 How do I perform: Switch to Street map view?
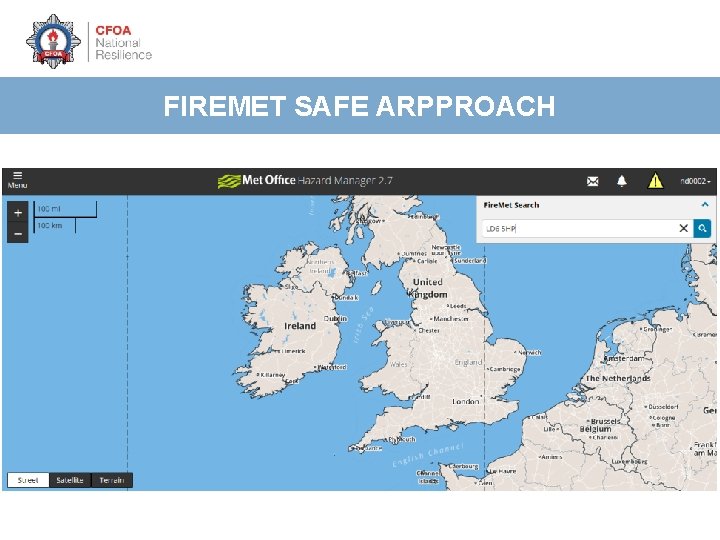[28, 480]
